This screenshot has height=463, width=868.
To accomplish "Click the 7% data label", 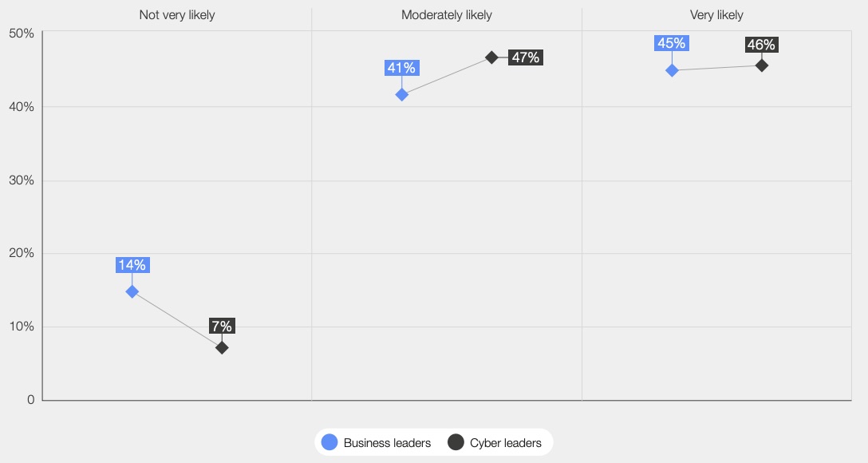I will (x=222, y=326).
